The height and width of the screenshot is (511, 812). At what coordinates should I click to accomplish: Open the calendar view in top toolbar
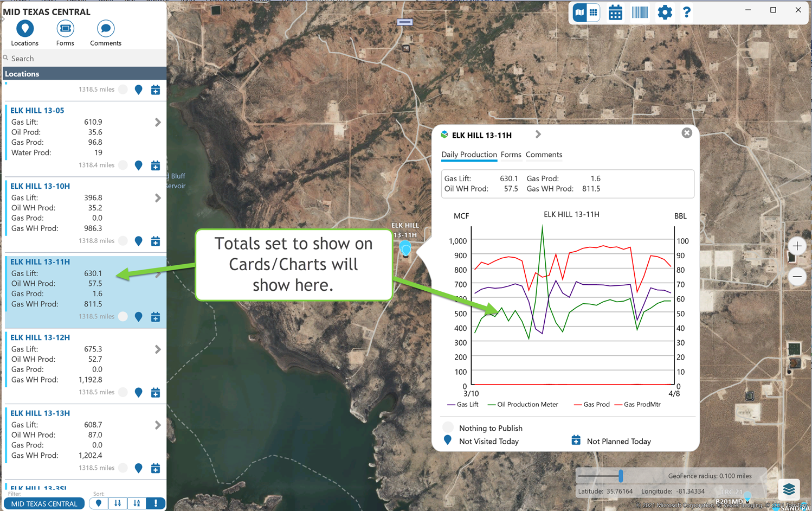615,12
